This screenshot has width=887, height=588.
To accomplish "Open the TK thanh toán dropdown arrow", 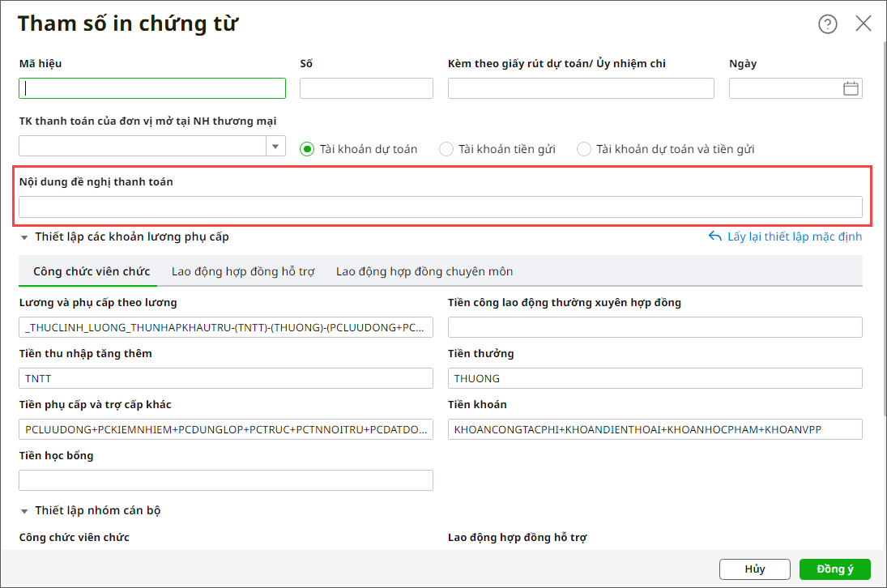I will (x=276, y=146).
